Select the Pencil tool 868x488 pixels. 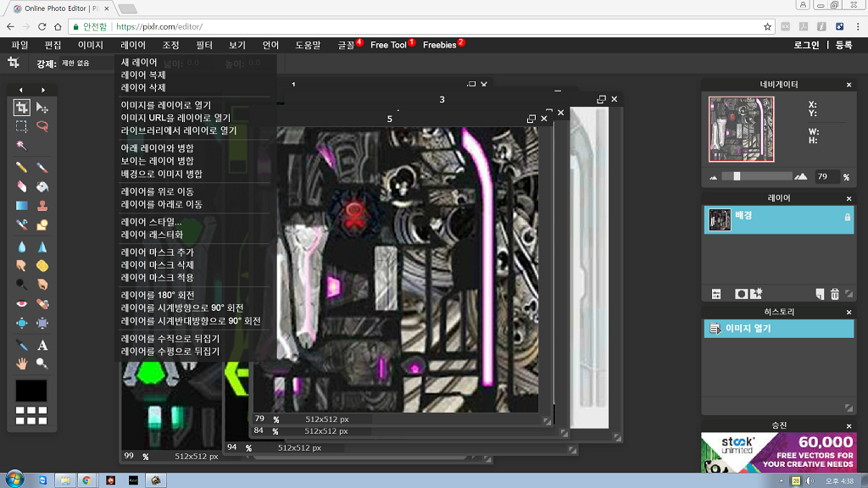[x=21, y=167]
